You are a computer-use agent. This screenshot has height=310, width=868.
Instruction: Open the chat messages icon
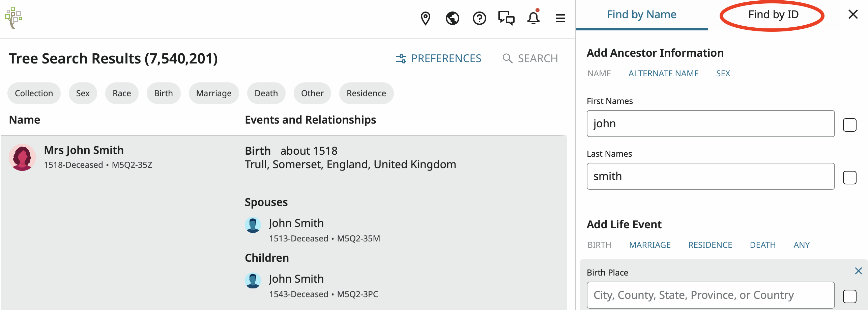point(507,18)
